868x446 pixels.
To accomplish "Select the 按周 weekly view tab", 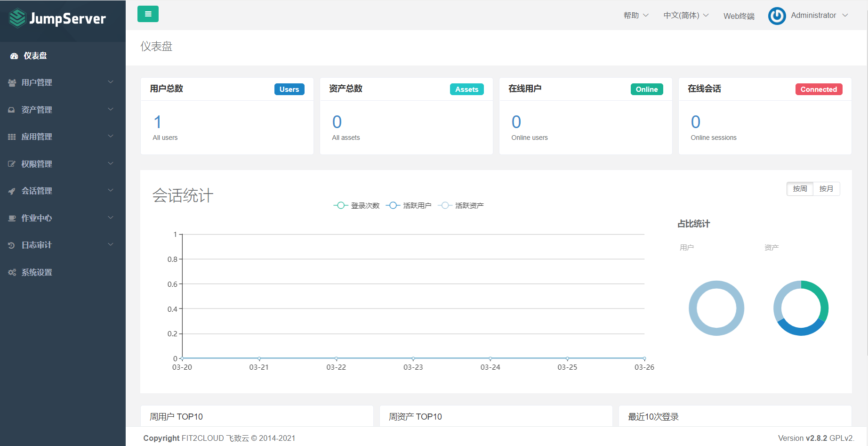I will (800, 189).
